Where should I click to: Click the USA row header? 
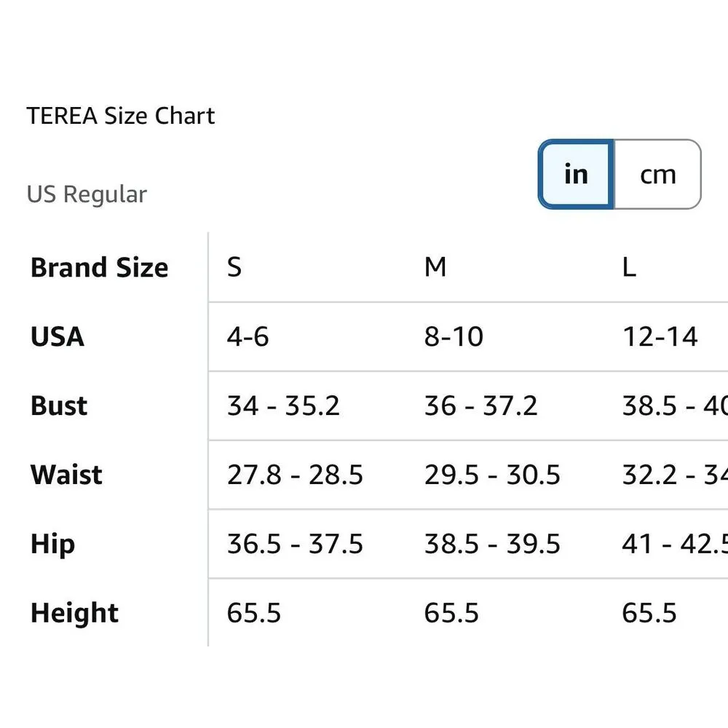pyautogui.click(x=58, y=337)
